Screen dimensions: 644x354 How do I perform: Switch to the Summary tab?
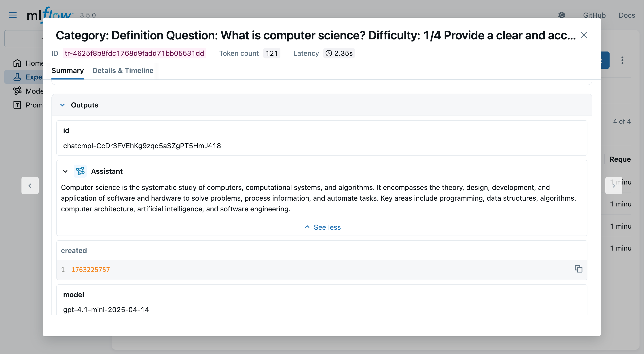click(68, 71)
